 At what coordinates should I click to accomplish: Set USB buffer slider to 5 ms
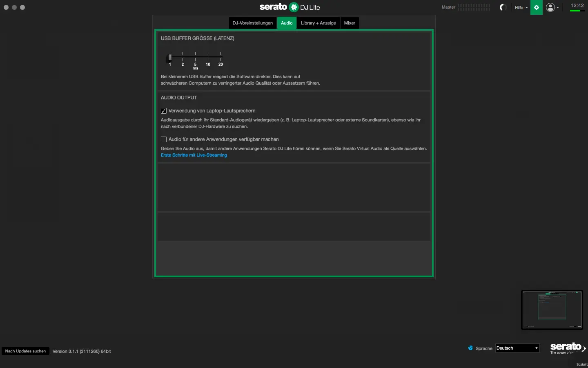(x=195, y=57)
